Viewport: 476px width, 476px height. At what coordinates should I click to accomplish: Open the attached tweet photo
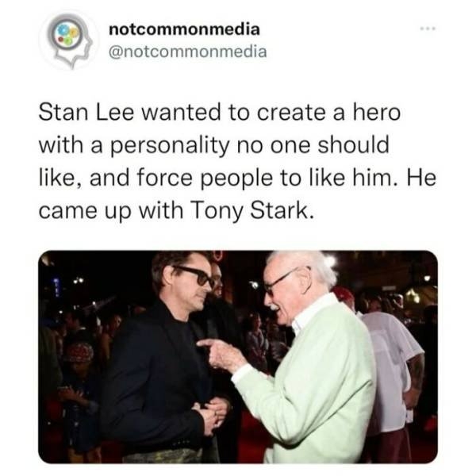pyautogui.click(x=238, y=357)
